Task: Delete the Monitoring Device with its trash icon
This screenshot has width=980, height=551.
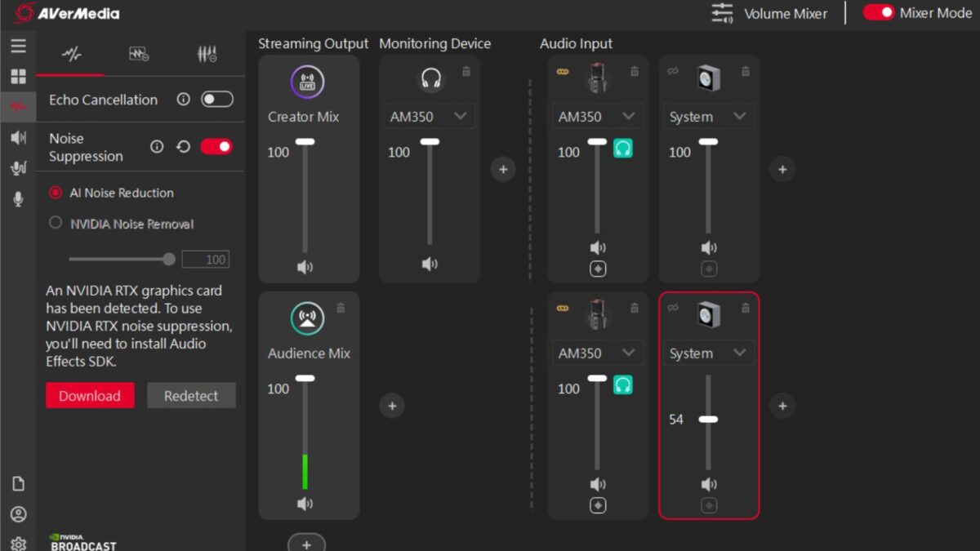Action: (x=466, y=72)
